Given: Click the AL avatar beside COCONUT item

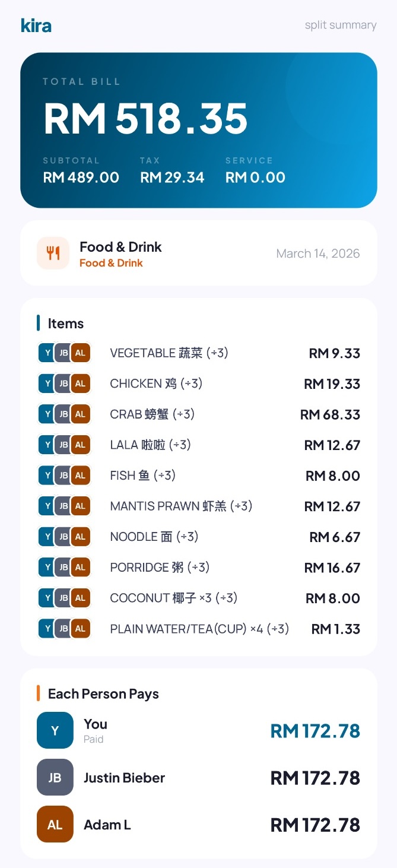Looking at the screenshot, I should 80,598.
